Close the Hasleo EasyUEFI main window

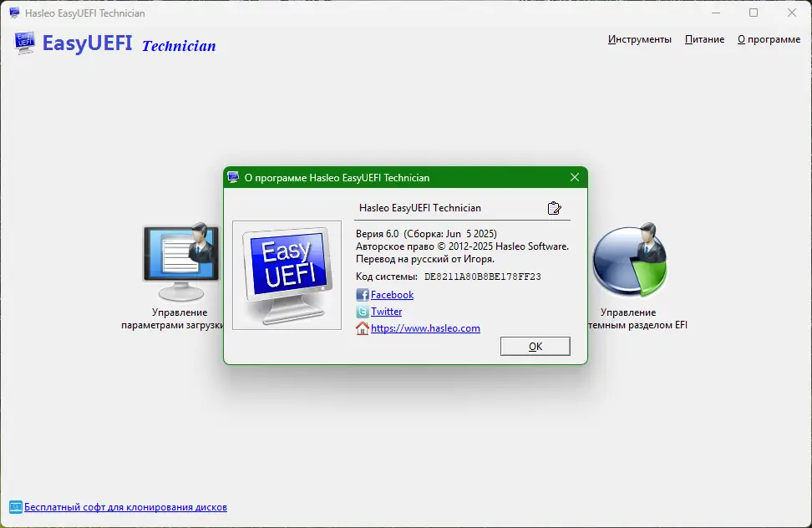792,13
